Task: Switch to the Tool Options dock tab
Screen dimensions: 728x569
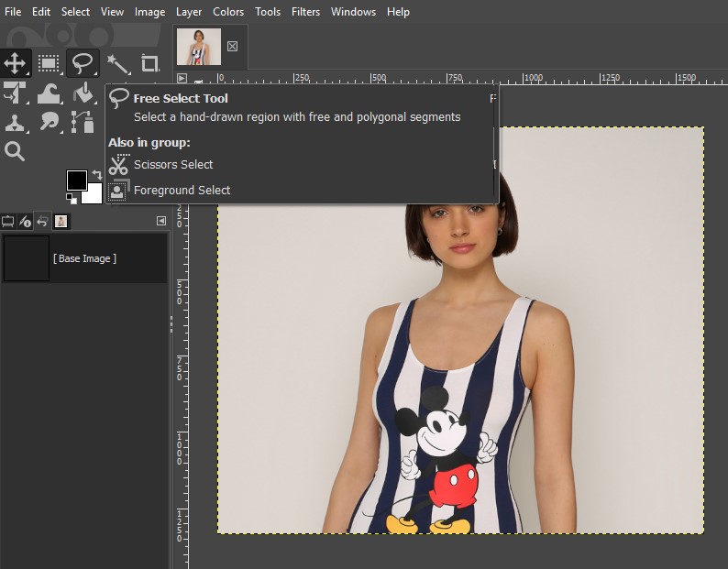Action: (8, 221)
